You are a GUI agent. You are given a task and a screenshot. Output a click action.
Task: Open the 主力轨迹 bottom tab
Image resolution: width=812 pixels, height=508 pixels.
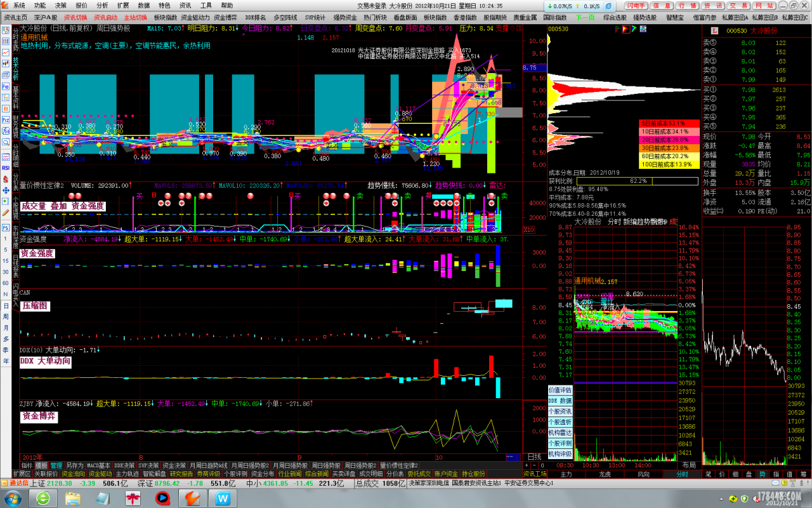pos(127,474)
